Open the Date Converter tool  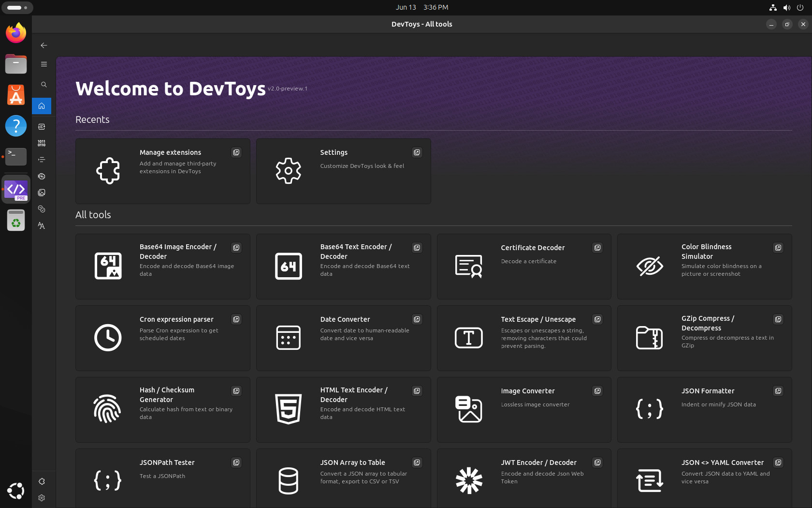click(344, 338)
